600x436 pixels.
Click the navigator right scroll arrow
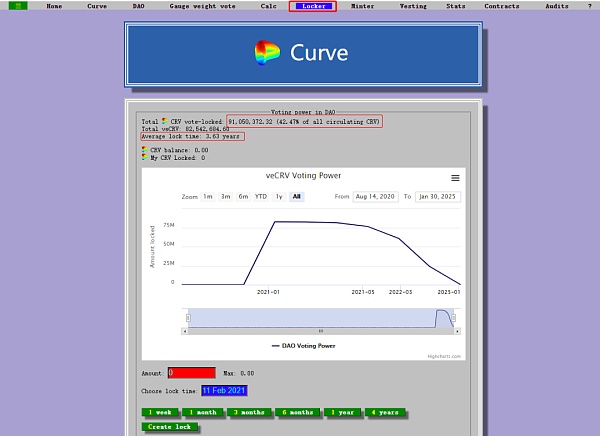[x=456, y=330]
